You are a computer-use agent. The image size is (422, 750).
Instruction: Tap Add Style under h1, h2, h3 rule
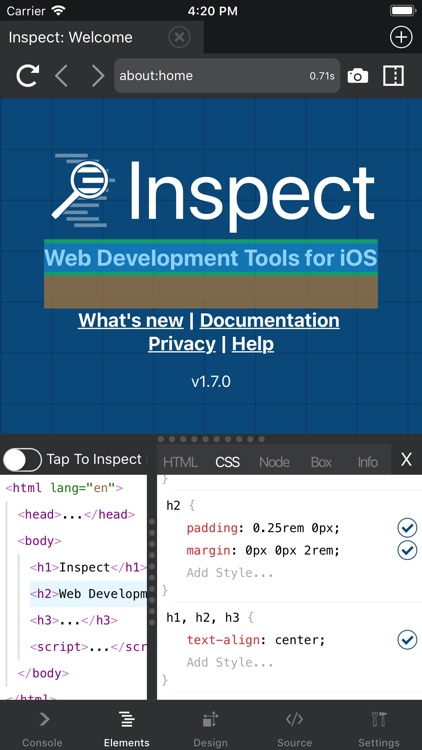[x=230, y=662]
